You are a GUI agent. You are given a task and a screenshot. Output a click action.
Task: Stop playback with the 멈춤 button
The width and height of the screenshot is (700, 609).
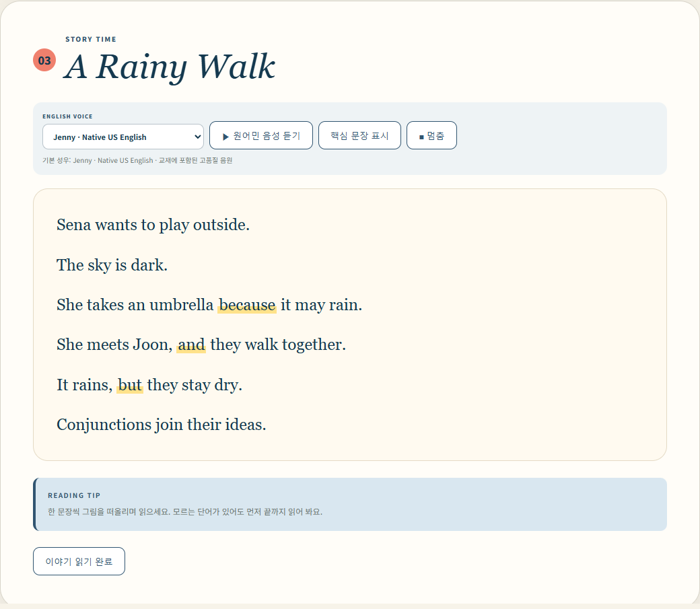point(431,135)
